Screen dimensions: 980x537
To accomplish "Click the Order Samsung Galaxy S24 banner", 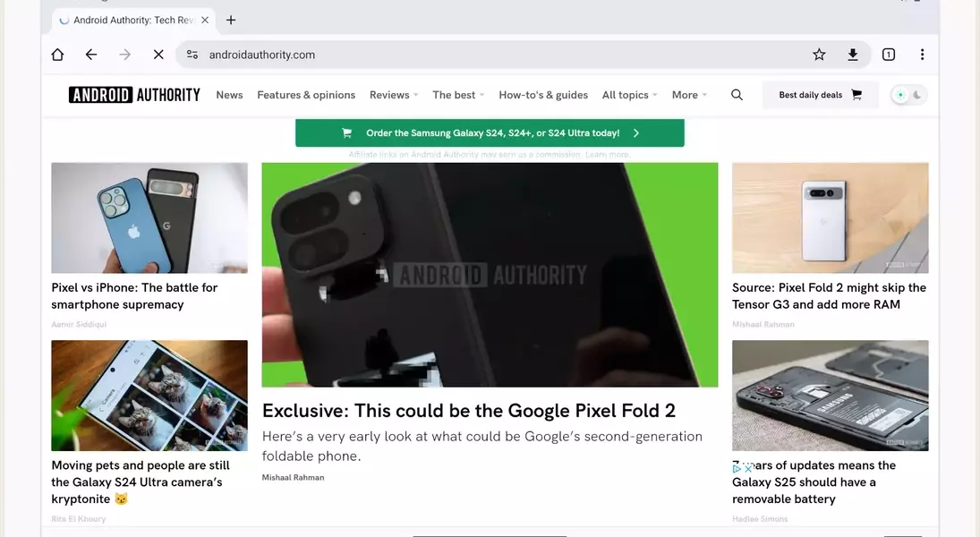I will (x=490, y=133).
